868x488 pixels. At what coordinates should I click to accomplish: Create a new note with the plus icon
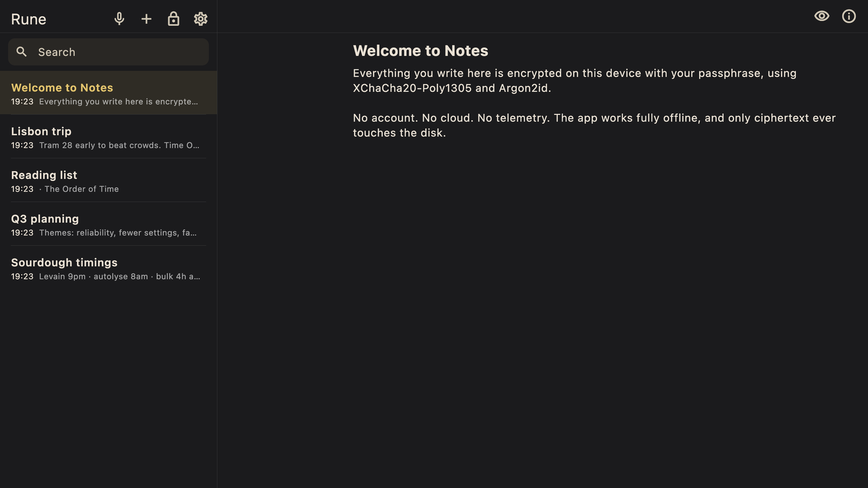pos(146,19)
